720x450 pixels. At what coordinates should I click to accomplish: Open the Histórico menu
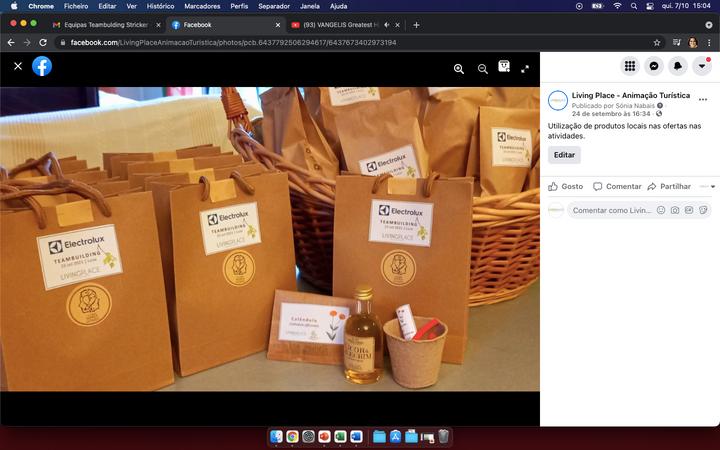pos(160,6)
